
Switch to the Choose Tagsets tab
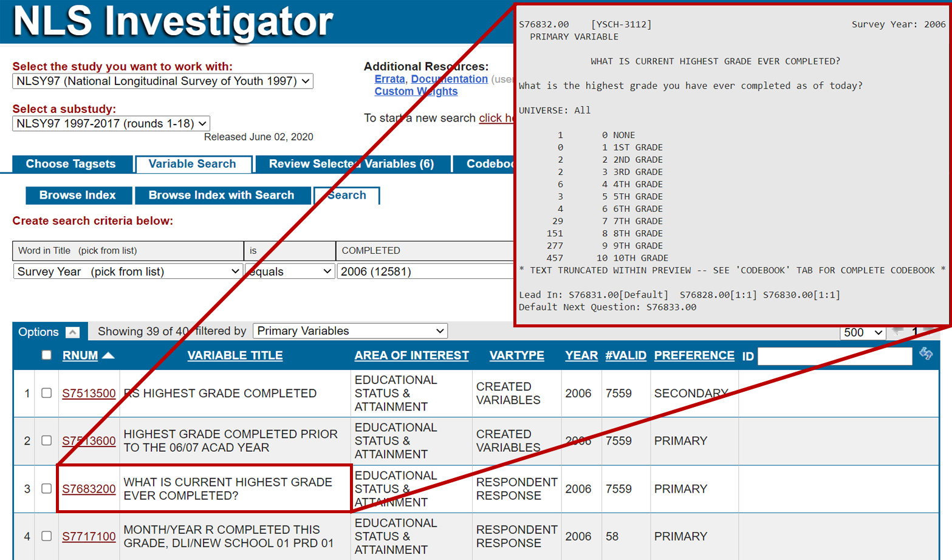(x=71, y=164)
